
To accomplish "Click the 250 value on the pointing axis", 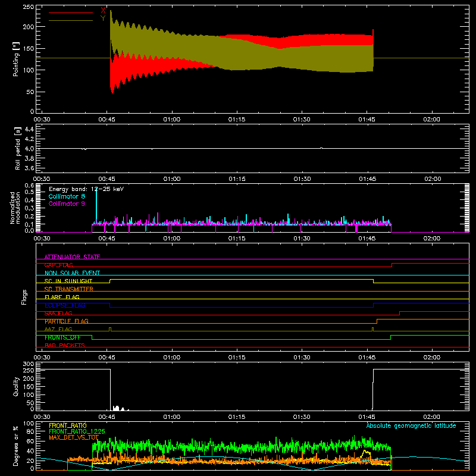I will (x=29, y=7).
